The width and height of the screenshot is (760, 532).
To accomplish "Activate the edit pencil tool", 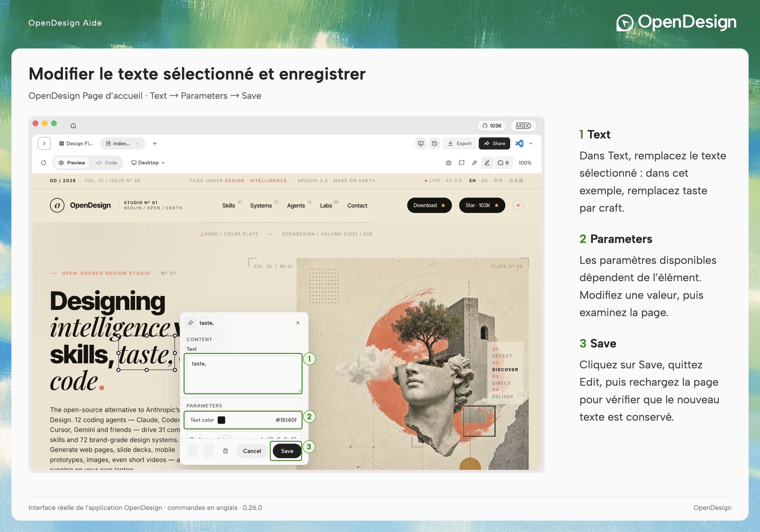I will tap(487, 162).
